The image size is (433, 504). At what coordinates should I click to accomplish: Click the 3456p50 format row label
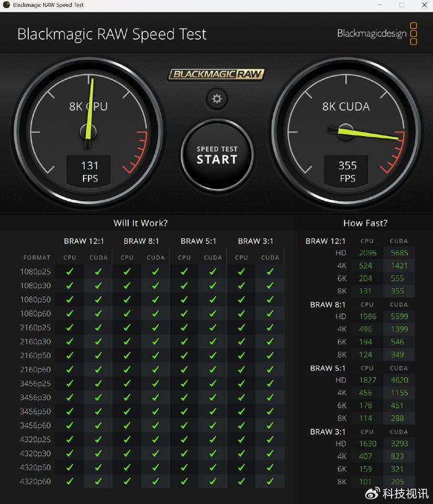pyautogui.click(x=35, y=411)
